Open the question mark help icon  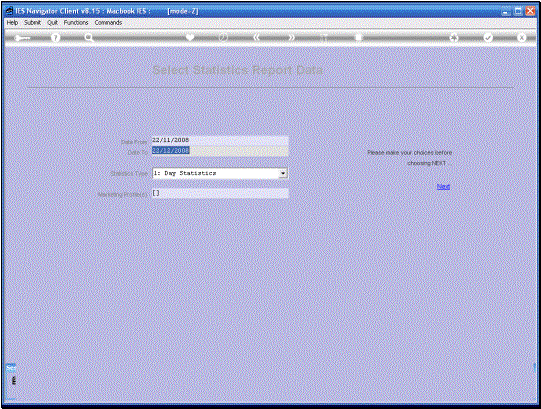pos(56,38)
